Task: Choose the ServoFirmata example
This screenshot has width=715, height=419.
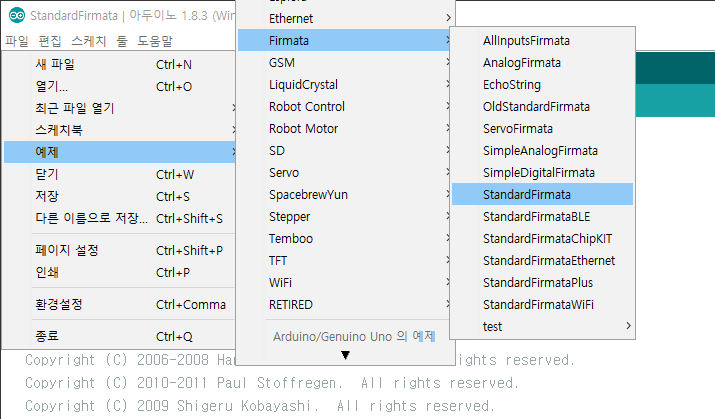Action: point(542,129)
